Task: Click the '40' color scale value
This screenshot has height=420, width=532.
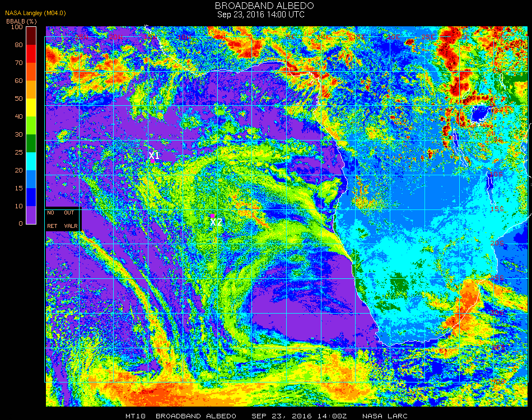Action: click(x=18, y=116)
